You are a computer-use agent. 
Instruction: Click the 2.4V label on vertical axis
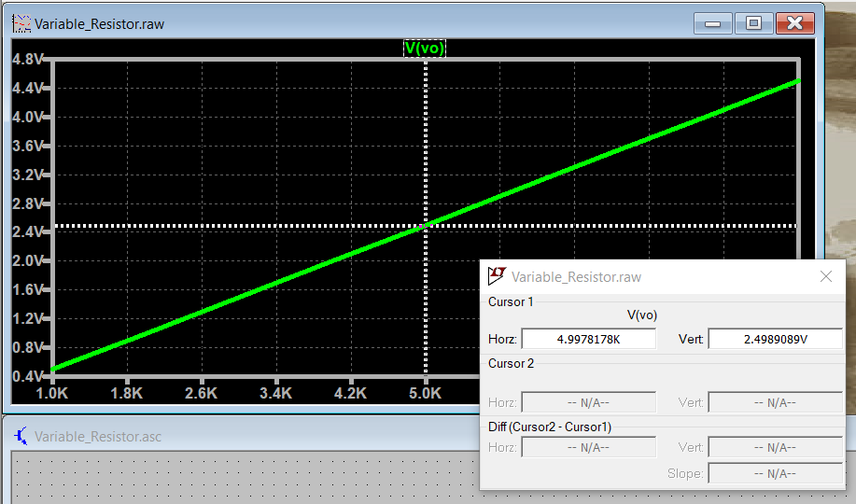coord(26,232)
